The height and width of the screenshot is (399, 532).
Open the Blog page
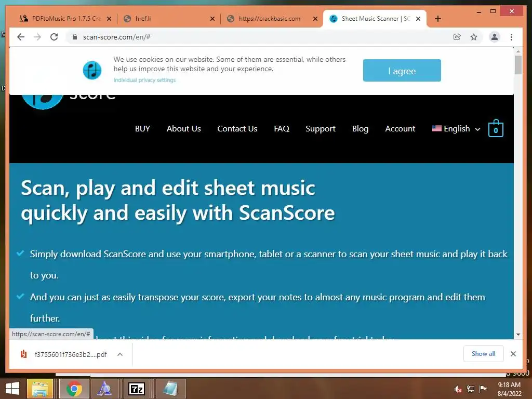click(x=360, y=129)
